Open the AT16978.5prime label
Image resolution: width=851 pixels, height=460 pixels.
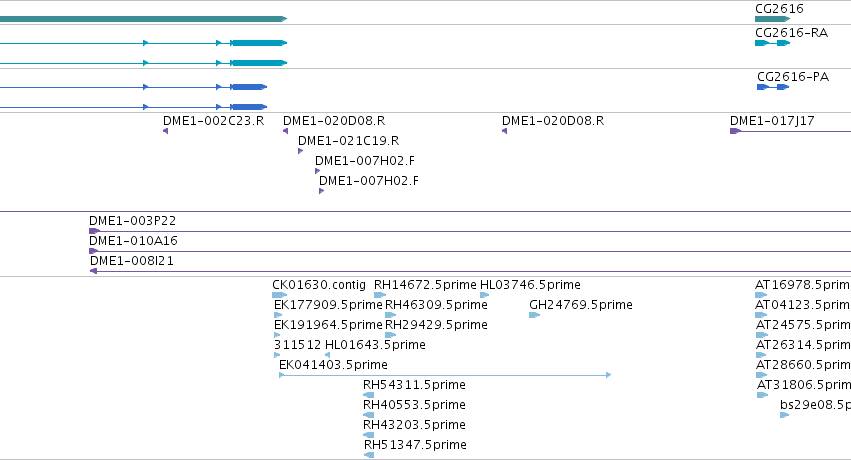pyautogui.click(x=803, y=285)
